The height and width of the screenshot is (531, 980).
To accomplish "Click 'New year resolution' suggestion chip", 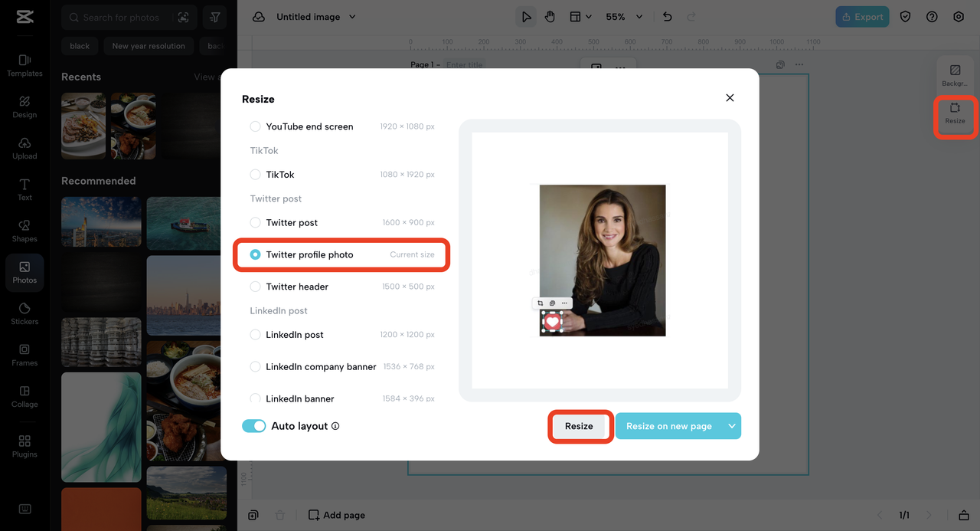I will (x=149, y=46).
